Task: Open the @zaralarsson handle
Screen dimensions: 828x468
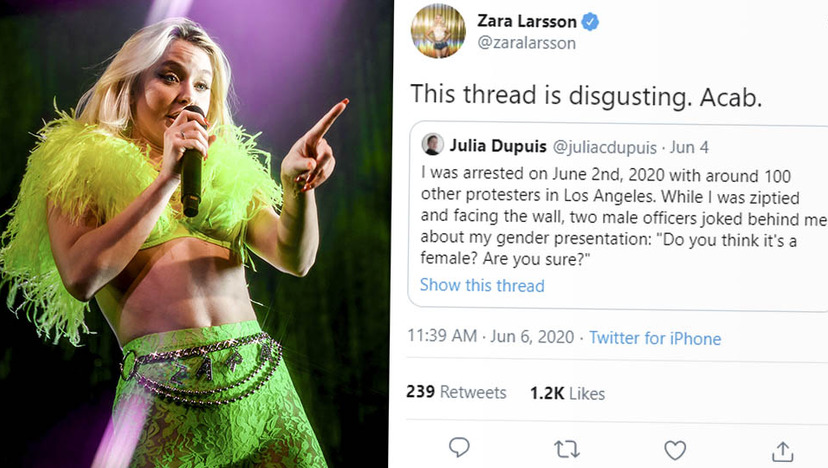Action: click(526, 43)
